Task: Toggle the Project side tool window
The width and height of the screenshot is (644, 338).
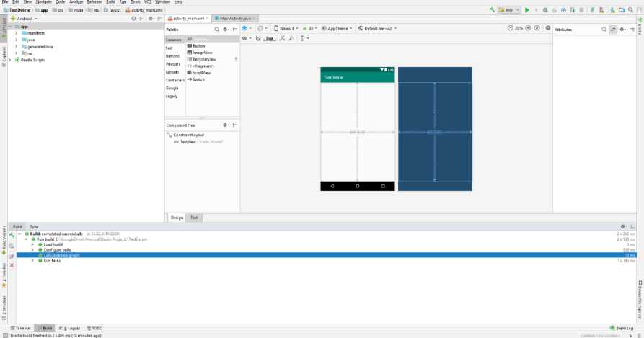Action: (4, 27)
